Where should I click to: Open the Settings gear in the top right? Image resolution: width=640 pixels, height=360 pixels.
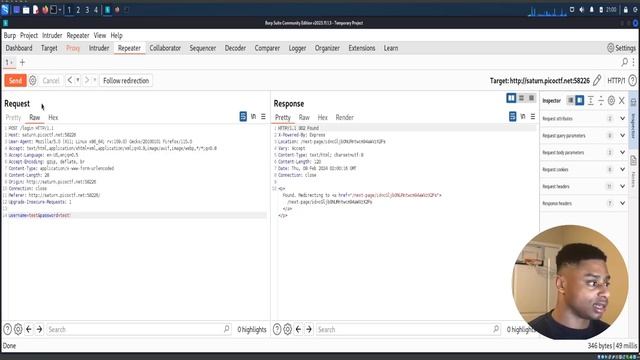coord(621,48)
